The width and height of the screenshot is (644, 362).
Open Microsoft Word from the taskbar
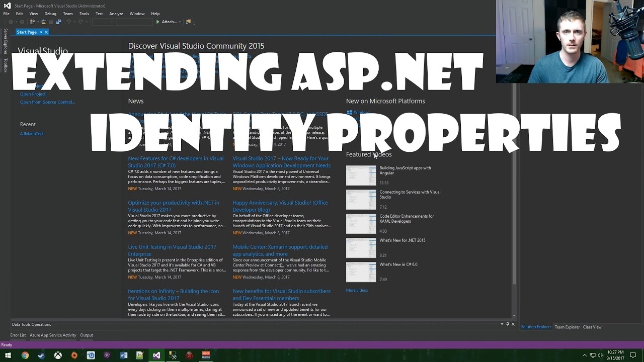pos(124,355)
